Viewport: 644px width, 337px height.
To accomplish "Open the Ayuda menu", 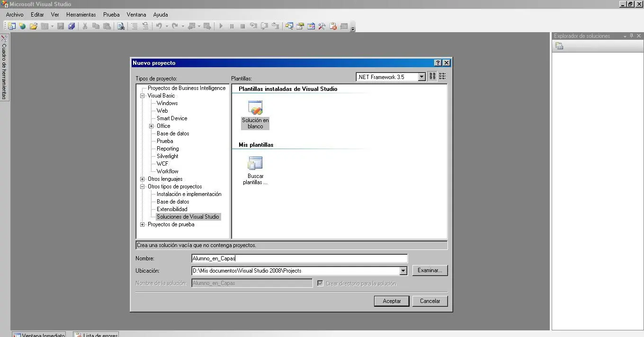I will coord(161,15).
